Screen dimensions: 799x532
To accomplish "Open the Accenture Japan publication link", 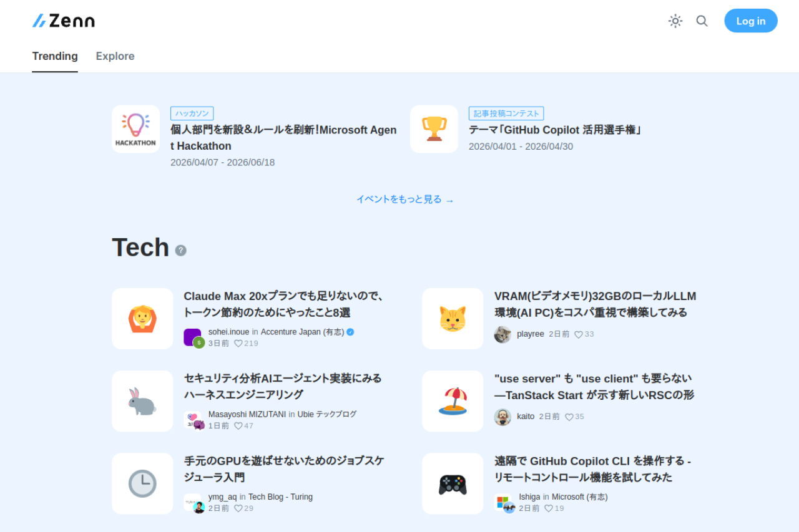I will (x=302, y=332).
